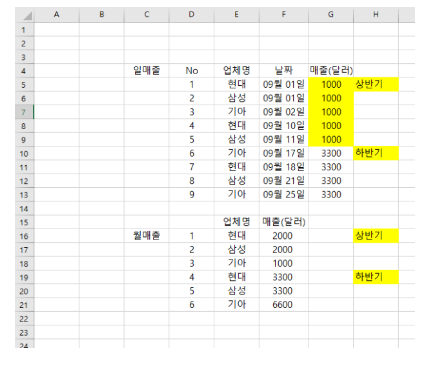The height and width of the screenshot is (373, 434).
Task: Select column A header
Action: pyautogui.click(x=57, y=15)
